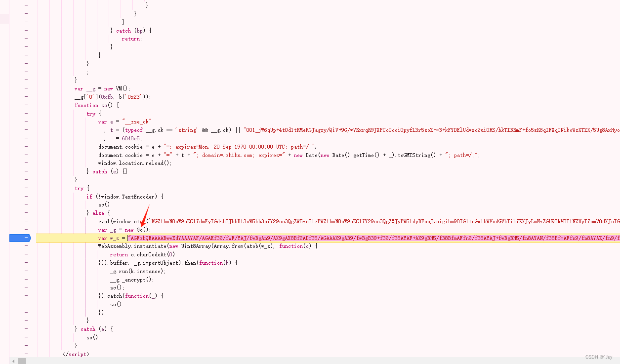Click '__g._encrypt();' statement
Screen dimensions: 620x364
[132, 280]
